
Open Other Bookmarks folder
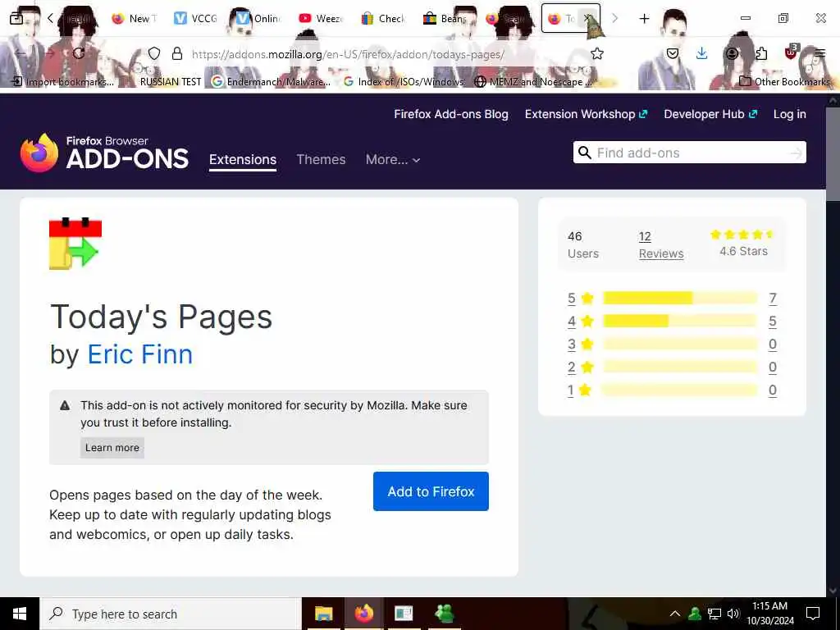(785, 81)
